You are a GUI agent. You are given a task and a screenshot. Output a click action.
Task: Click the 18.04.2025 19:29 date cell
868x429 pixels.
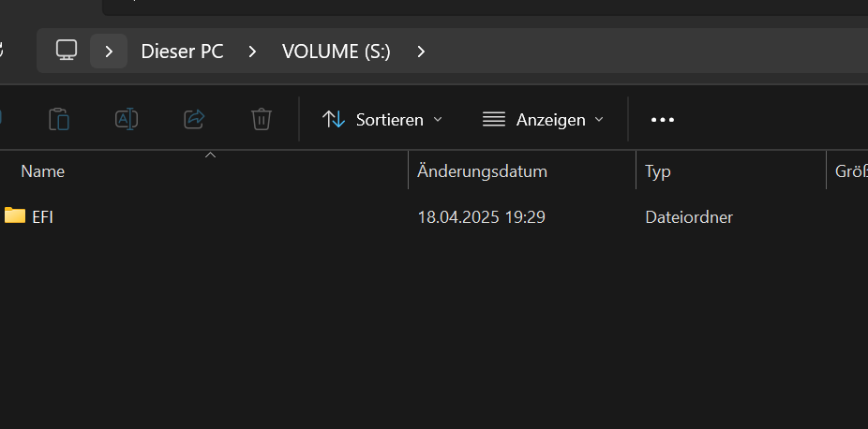[481, 217]
